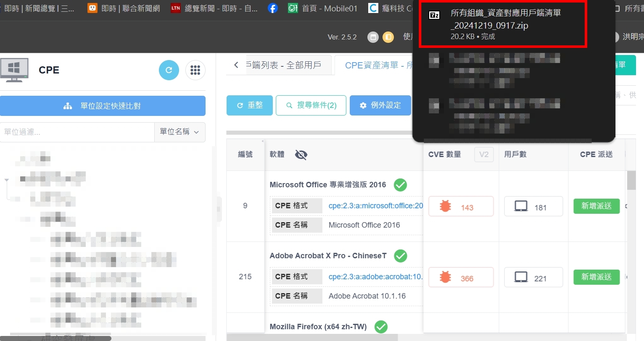Click Adobe Acrobat X Pro - ChineseT title
644x341 pixels.
[328, 256]
